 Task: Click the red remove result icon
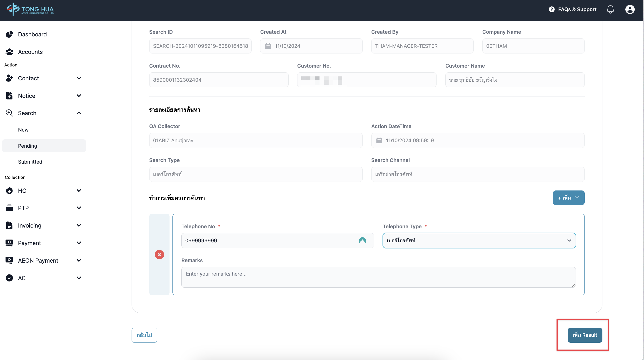click(x=159, y=254)
